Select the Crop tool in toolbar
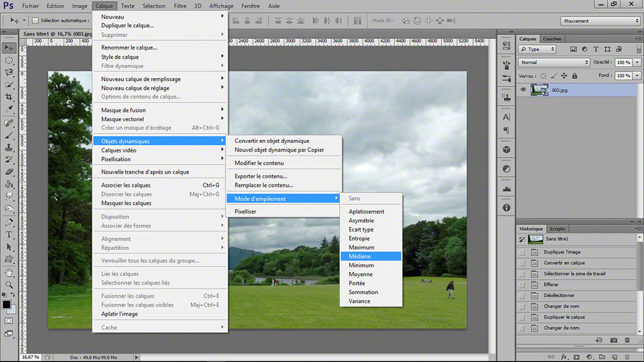Screen dimensions: 644x362 tap(9, 97)
